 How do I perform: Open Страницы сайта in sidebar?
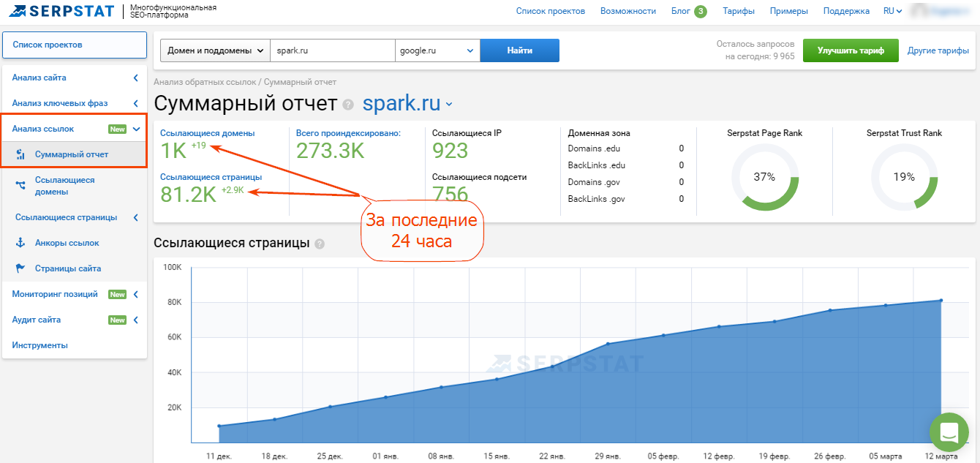pos(68,268)
